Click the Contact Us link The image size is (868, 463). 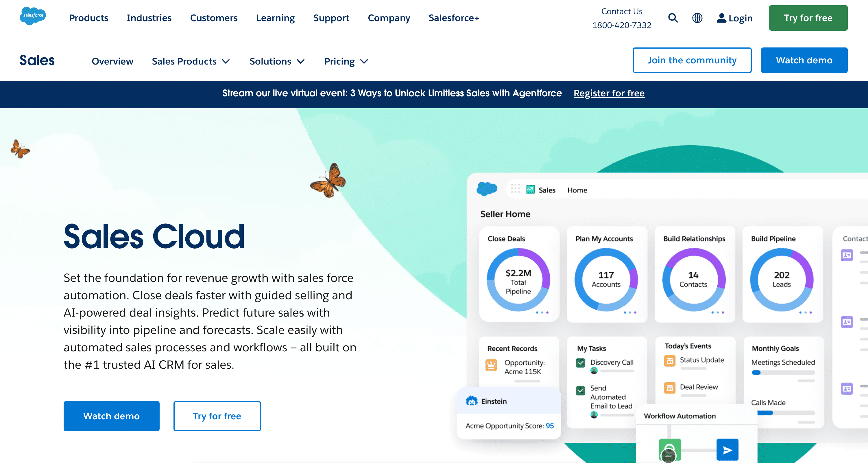click(x=622, y=11)
